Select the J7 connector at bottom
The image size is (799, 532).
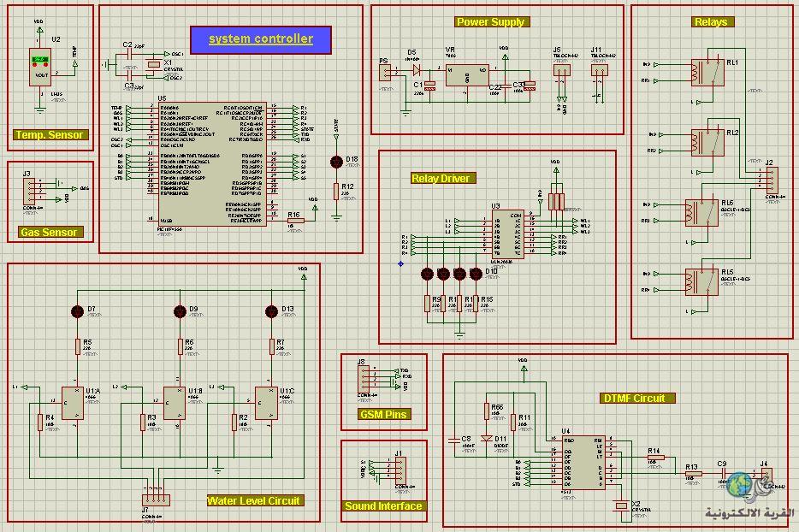coord(156,499)
